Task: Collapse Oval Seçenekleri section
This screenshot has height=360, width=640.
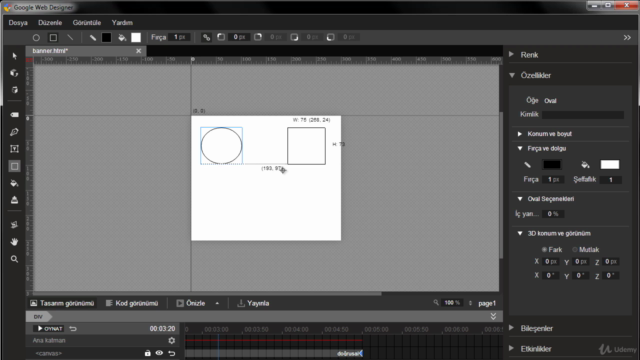Action: [x=520, y=199]
